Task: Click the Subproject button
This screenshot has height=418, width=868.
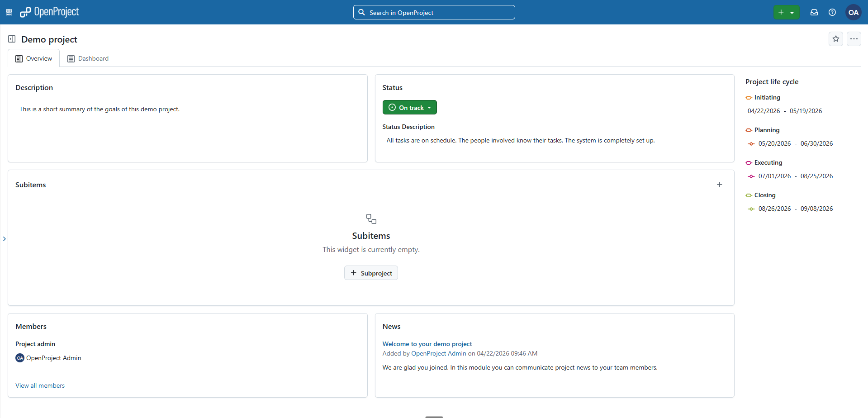Action: pos(371,273)
